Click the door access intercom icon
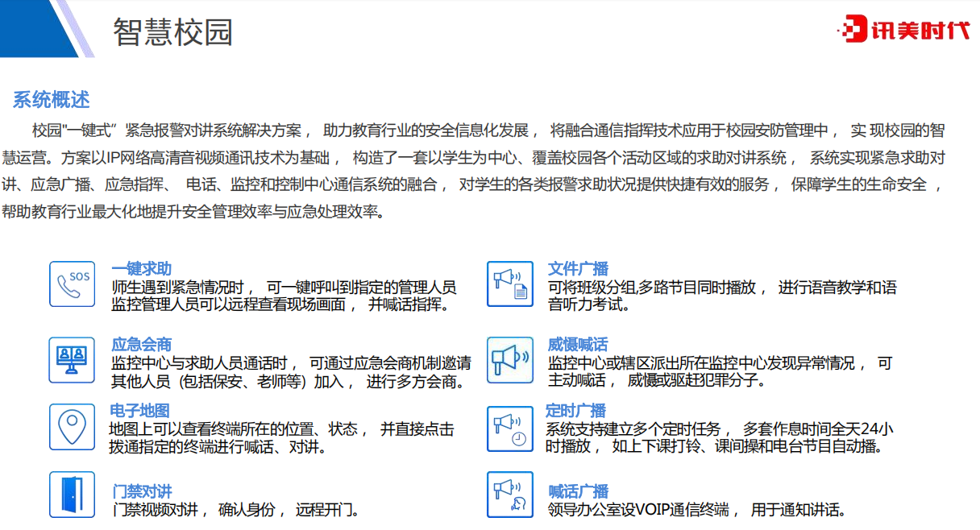Image resolution: width=980 pixels, height=530 pixels. [72, 494]
